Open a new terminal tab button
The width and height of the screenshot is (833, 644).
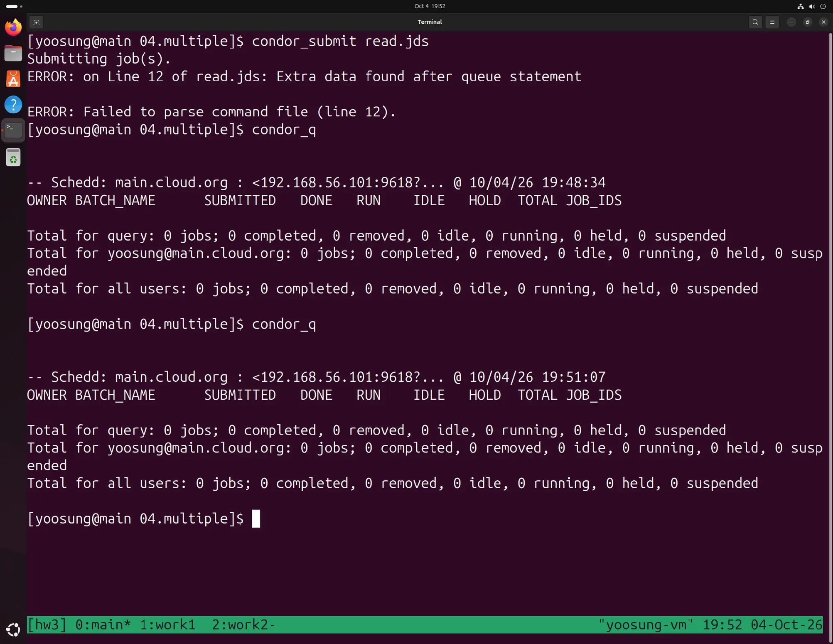pyautogui.click(x=37, y=22)
